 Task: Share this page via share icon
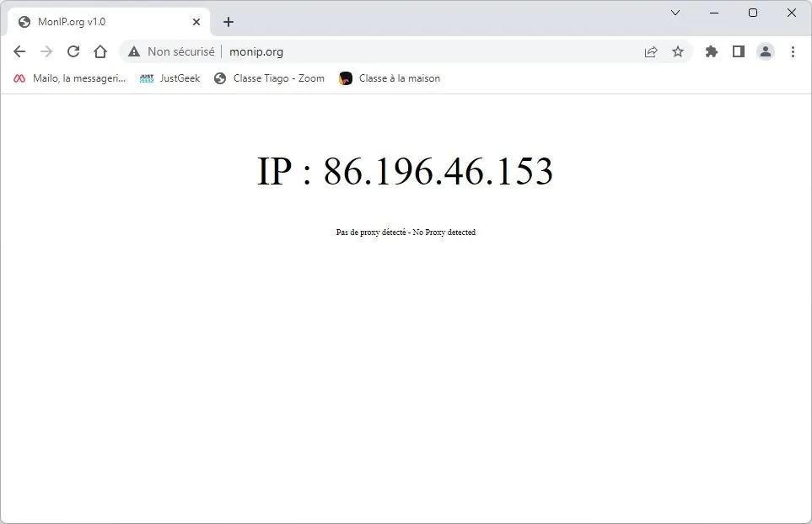point(651,51)
